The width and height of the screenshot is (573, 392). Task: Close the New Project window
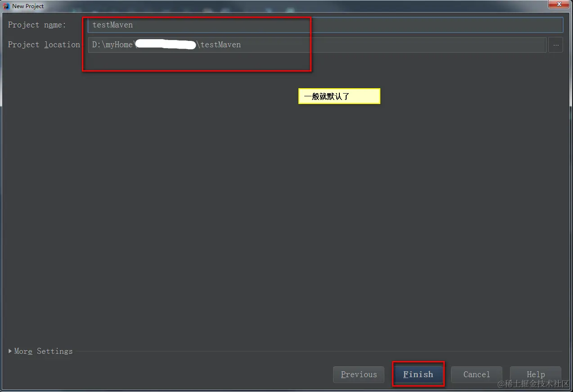pyautogui.click(x=559, y=4)
